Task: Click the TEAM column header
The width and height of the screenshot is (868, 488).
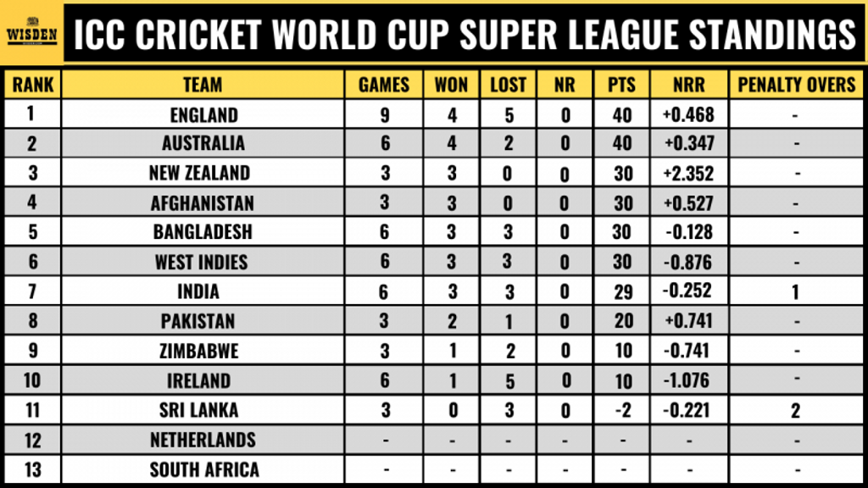Action: pos(203,85)
